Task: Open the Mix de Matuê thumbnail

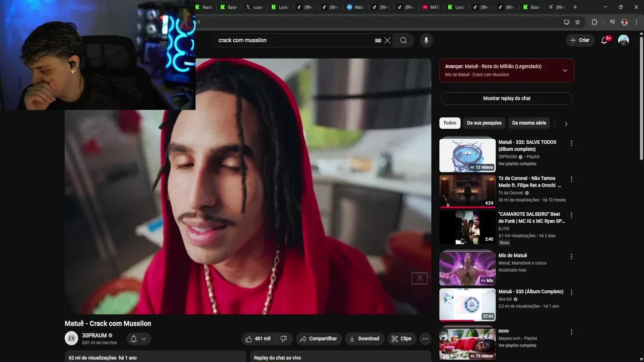Action: pyautogui.click(x=467, y=268)
